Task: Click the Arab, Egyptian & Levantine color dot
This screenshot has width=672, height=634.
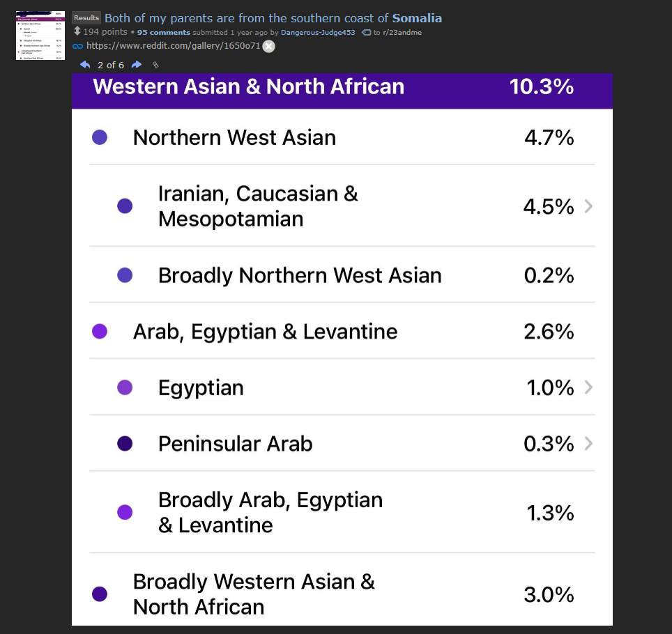Action: tap(100, 332)
